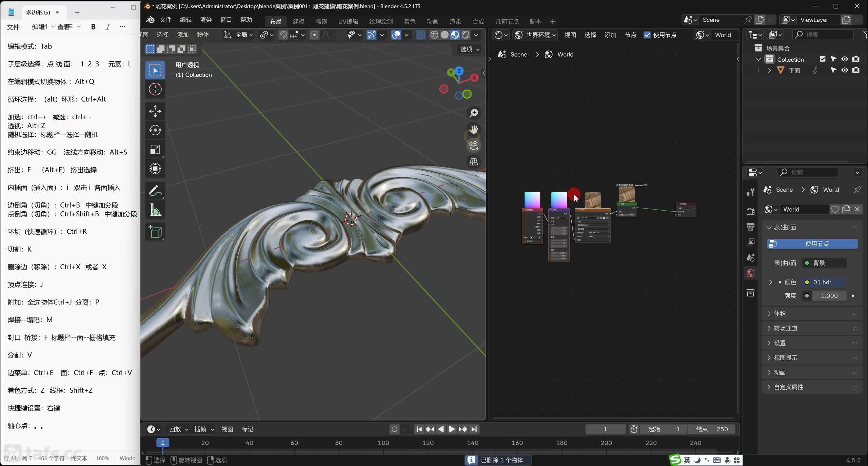Hide the 平面 object with eye icon

click(x=844, y=70)
